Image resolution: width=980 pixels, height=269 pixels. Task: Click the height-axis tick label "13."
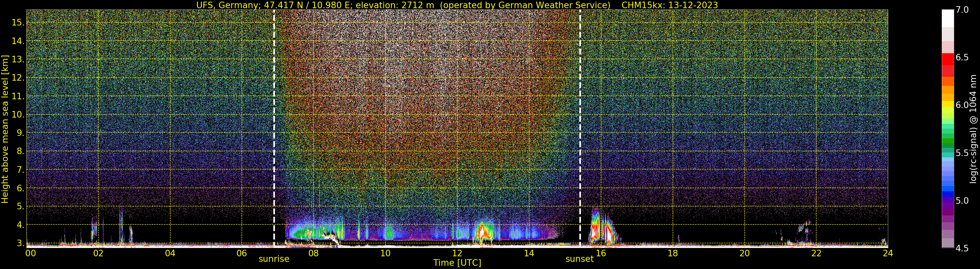point(18,59)
